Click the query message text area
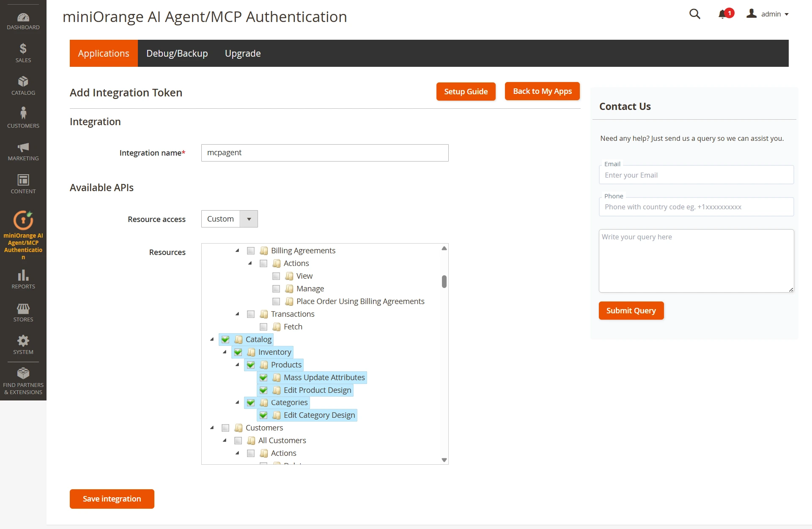 pos(696,261)
